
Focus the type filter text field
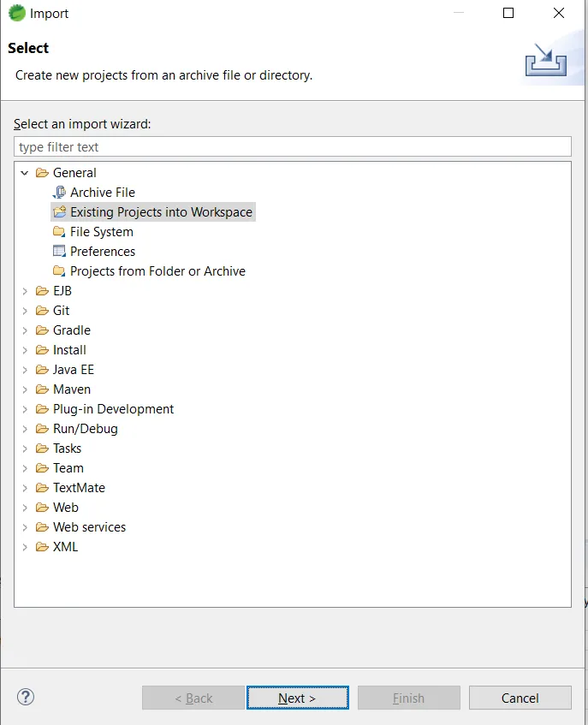point(292,147)
